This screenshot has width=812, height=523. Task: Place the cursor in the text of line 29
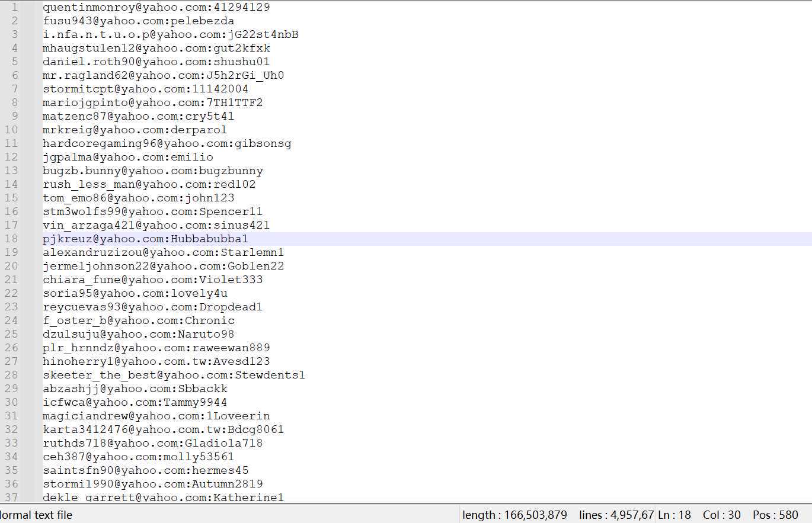(135, 389)
